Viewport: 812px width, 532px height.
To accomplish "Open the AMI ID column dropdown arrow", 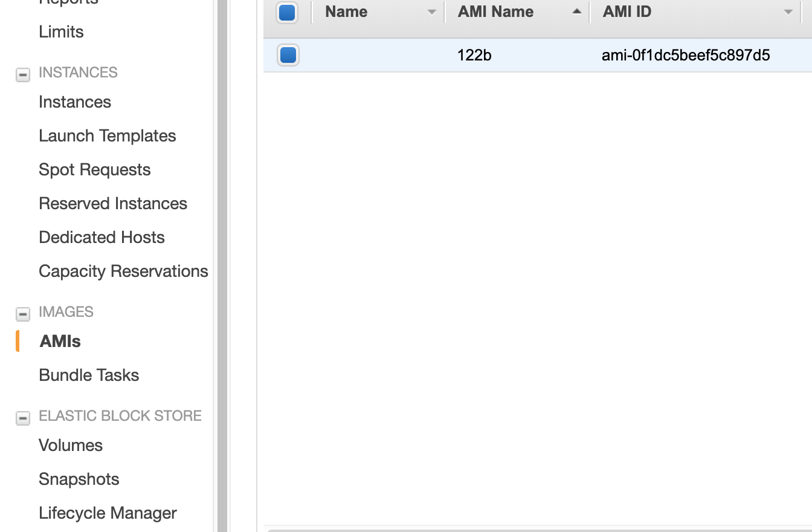I will tap(788, 12).
